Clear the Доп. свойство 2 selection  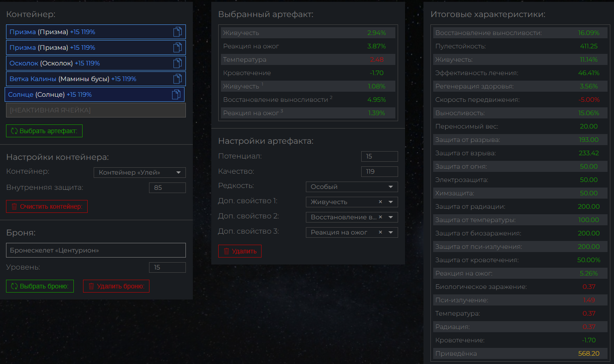click(x=380, y=217)
